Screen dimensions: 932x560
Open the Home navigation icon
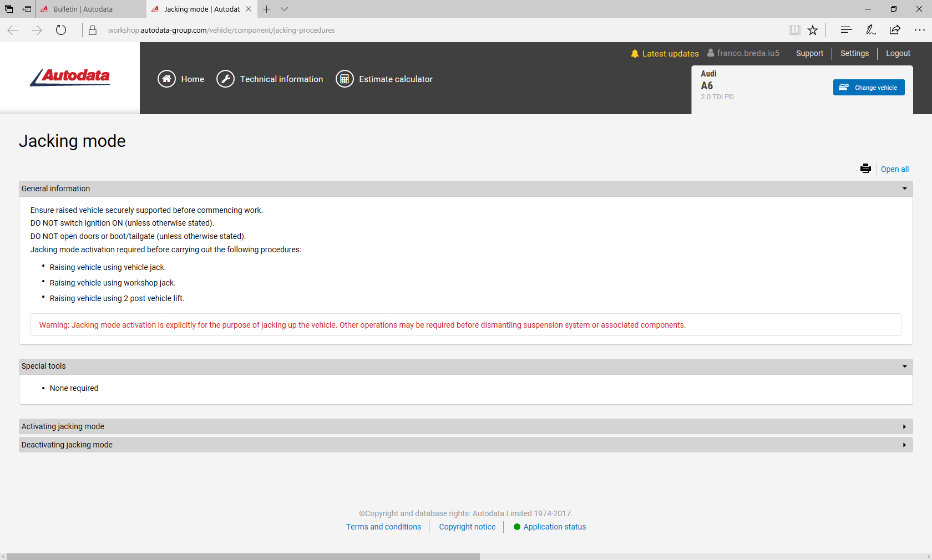tap(166, 79)
